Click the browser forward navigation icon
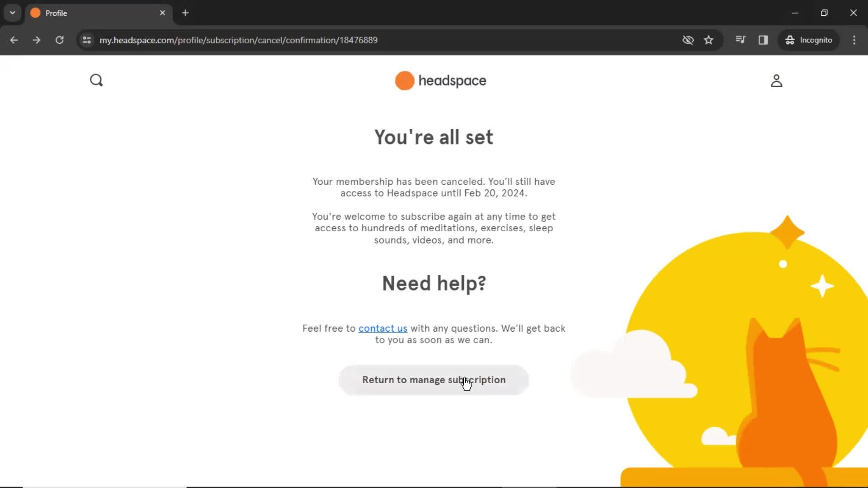Screen dimensions: 868x488 pos(36,40)
